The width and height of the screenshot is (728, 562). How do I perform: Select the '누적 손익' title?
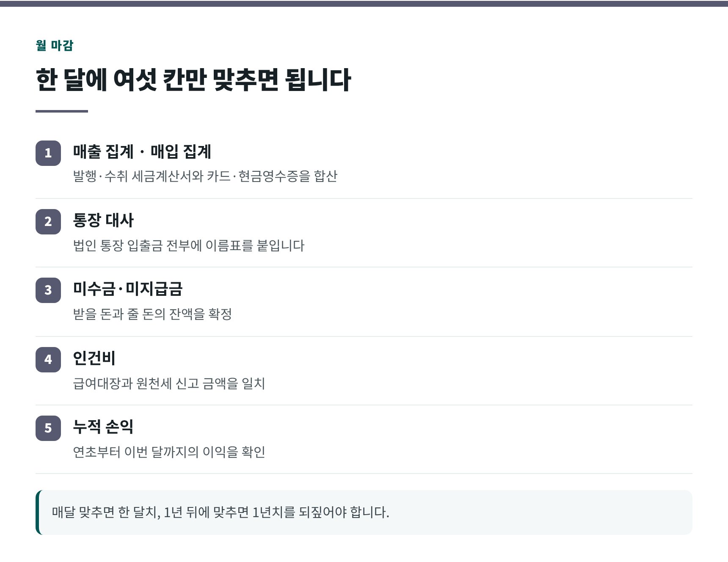(103, 427)
